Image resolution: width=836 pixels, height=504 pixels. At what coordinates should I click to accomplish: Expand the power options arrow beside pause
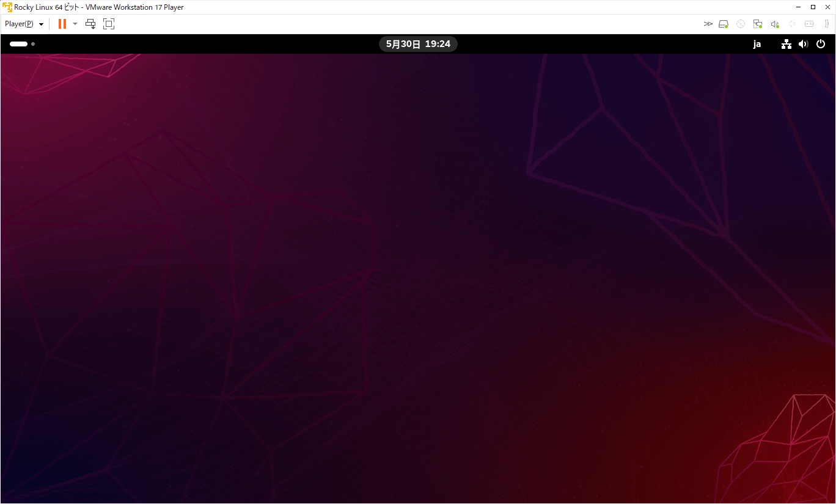[75, 24]
